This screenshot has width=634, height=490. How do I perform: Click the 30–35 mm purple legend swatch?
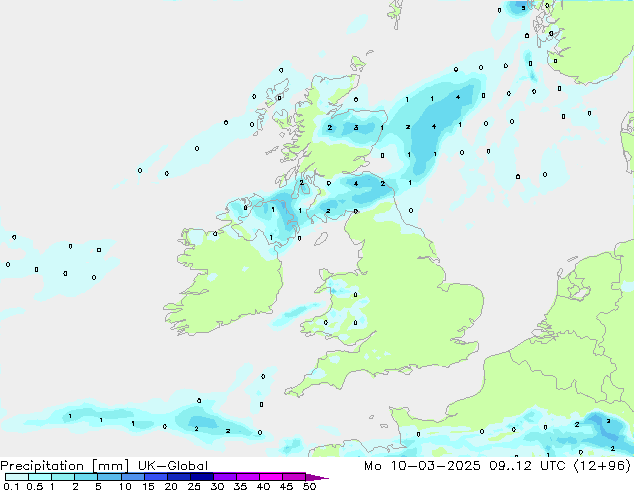coord(225,477)
